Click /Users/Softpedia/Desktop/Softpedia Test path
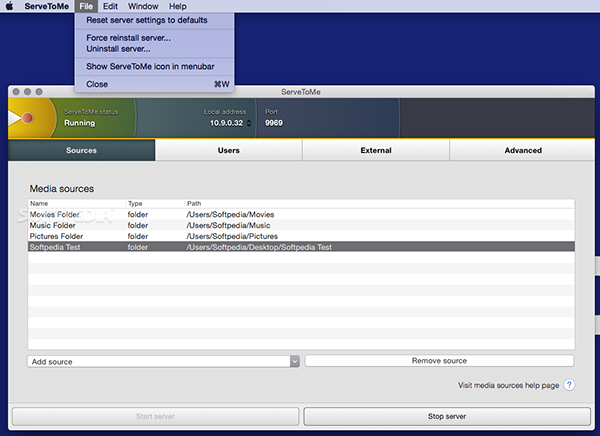Viewport: 600px width, 436px height. point(259,247)
